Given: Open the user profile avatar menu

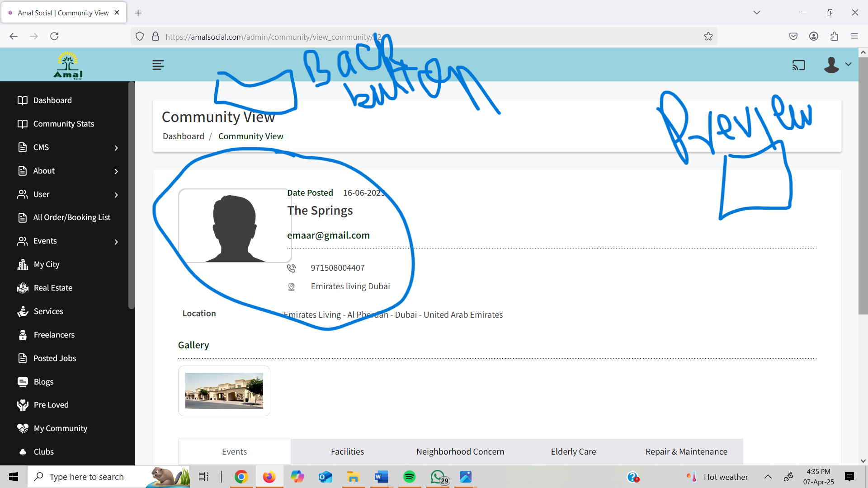Looking at the screenshot, I should coord(831,65).
